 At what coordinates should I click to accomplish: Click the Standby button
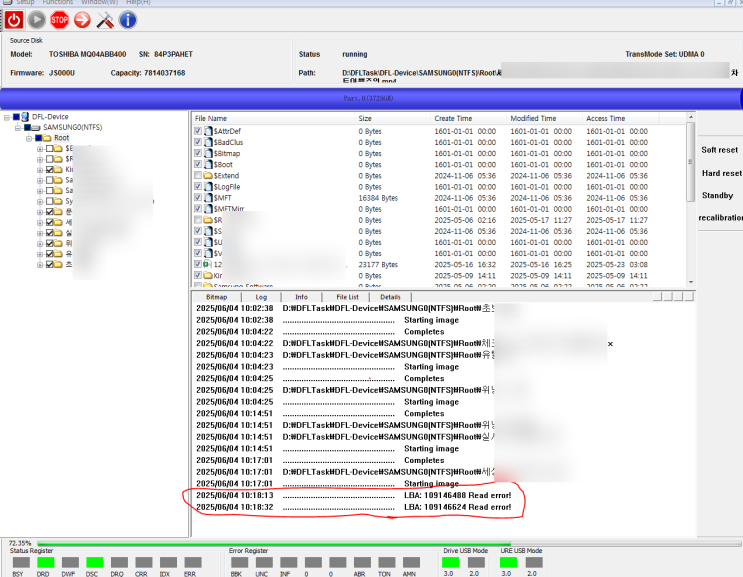pyautogui.click(x=717, y=195)
